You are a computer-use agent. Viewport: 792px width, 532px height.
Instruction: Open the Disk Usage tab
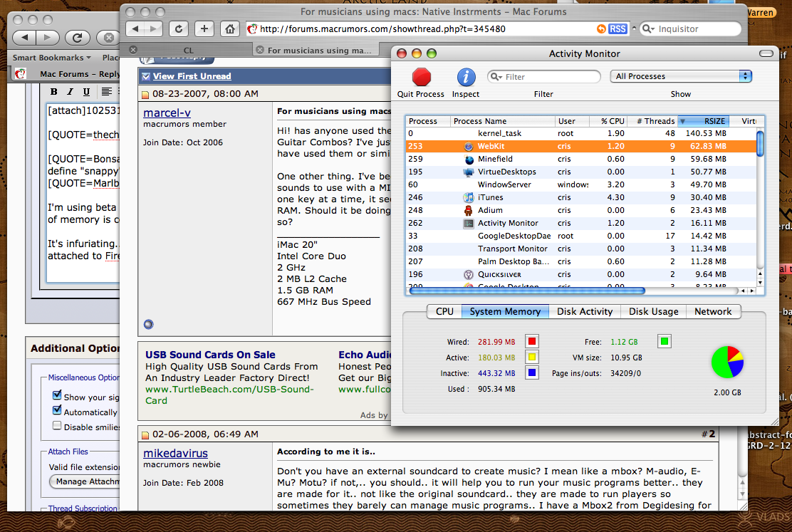(654, 312)
